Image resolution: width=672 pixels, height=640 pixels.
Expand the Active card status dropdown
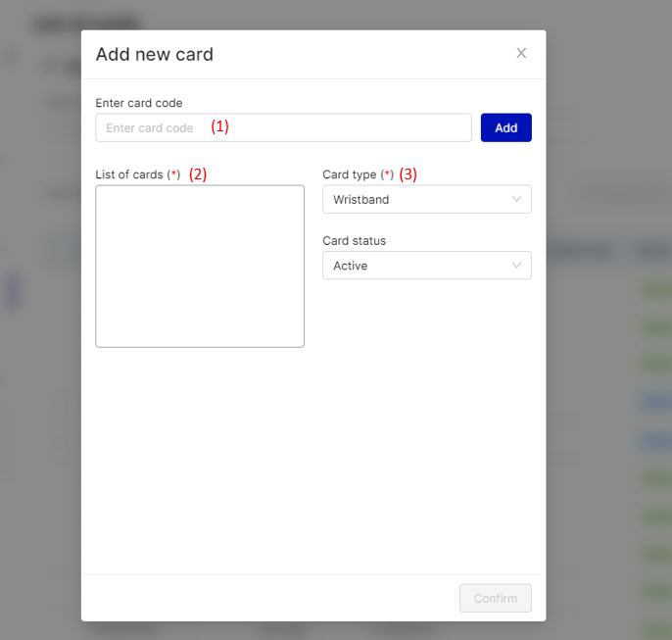pyautogui.click(x=426, y=266)
